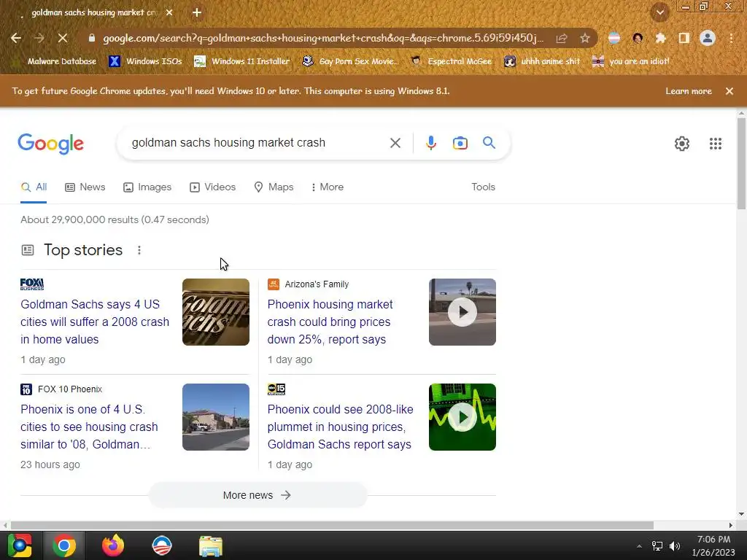
Task: Click the More news button
Action: click(x=258, y=495)
